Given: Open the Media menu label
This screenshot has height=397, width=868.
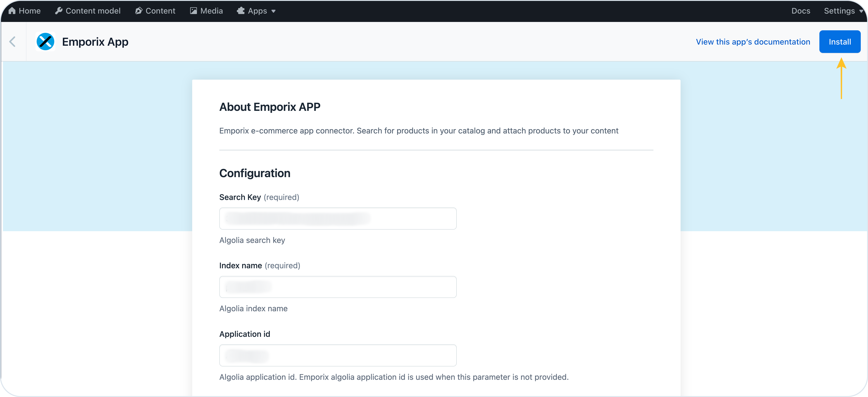Looking at the screenshot, I should point(211,11).
